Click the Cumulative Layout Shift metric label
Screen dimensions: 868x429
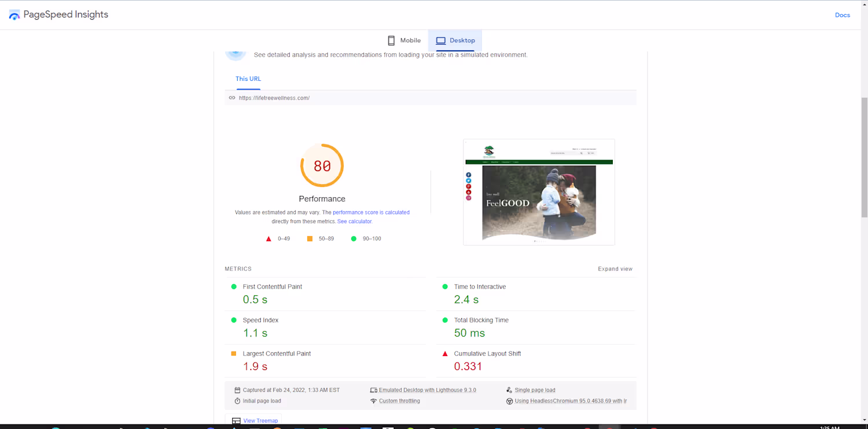tap(487, 354)
